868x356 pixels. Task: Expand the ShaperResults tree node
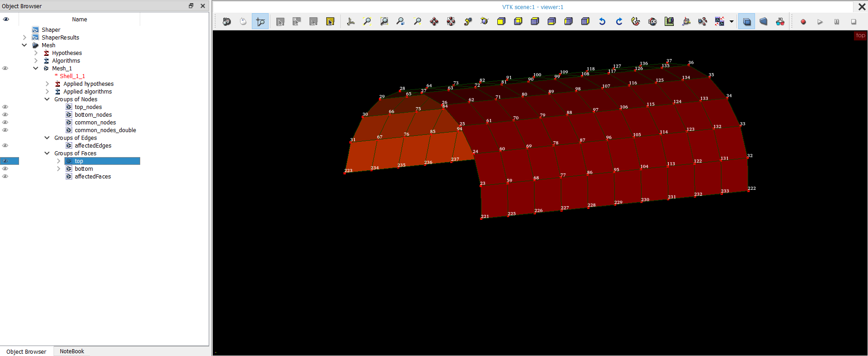pos(25,38)
